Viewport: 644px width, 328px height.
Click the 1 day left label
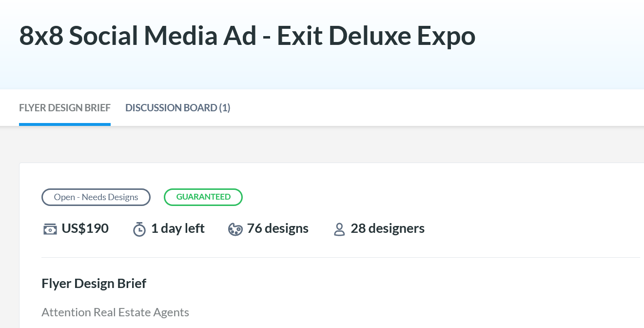[177, 228]
